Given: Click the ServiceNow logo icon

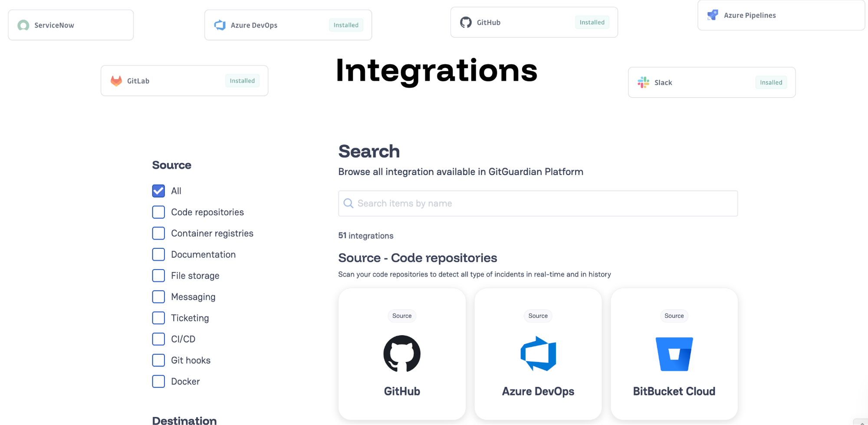Looking at the screenshot, I should point(23,25).
